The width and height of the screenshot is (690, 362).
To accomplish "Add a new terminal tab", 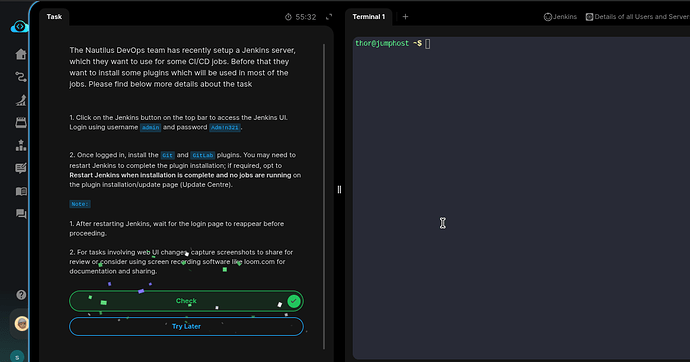I will (405, 17).
